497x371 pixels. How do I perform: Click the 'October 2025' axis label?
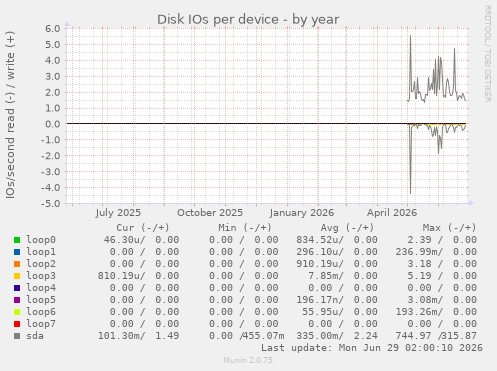point(210,213)
